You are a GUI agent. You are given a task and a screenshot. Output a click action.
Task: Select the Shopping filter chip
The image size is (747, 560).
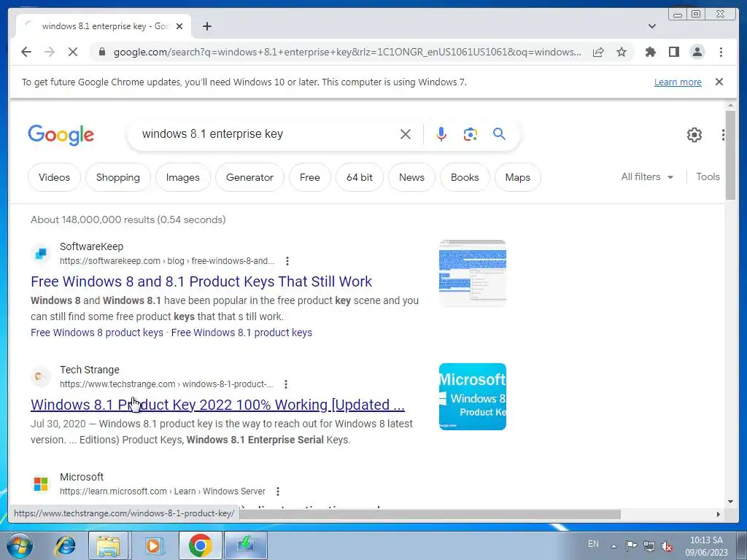(x=118, y=177)
